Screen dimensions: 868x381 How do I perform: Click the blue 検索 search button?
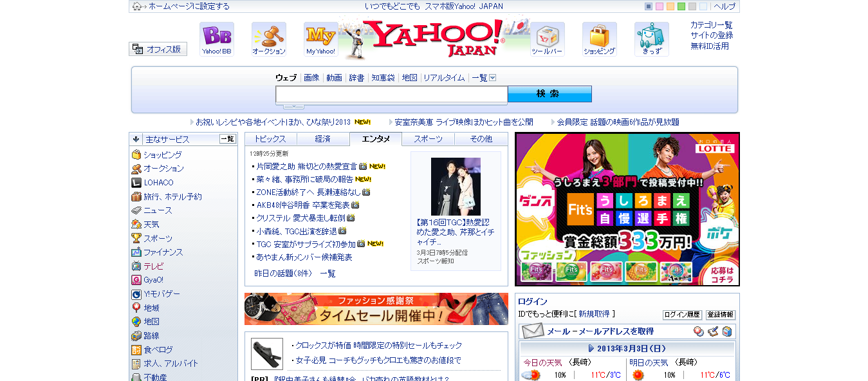(549, 94)
